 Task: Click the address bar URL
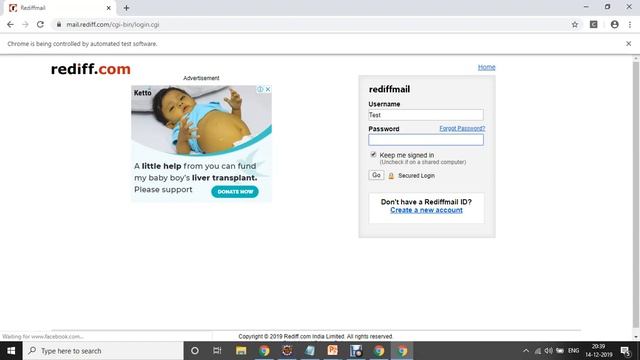[x=113, y=24]
